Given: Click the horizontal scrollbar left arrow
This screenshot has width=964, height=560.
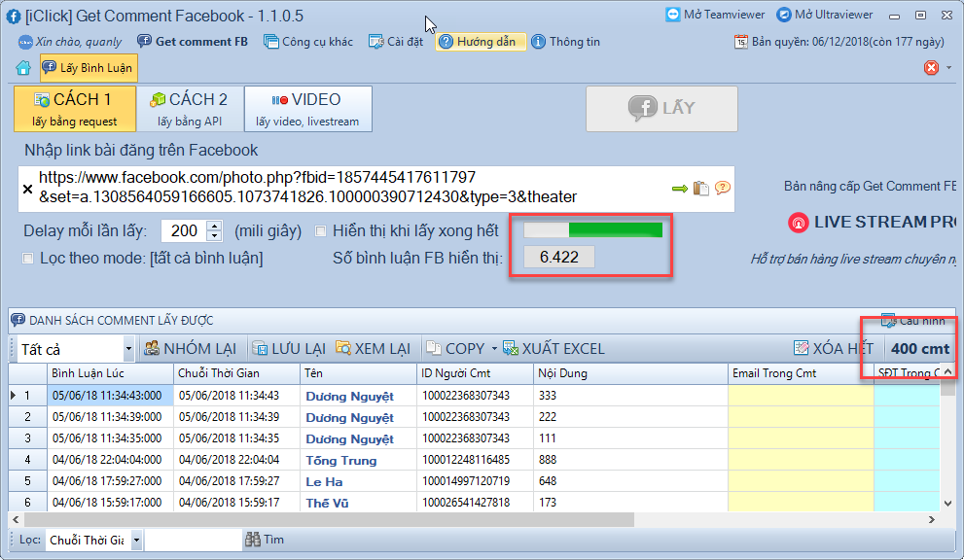Looking at the screenshot, I should (x=16, y=519).
